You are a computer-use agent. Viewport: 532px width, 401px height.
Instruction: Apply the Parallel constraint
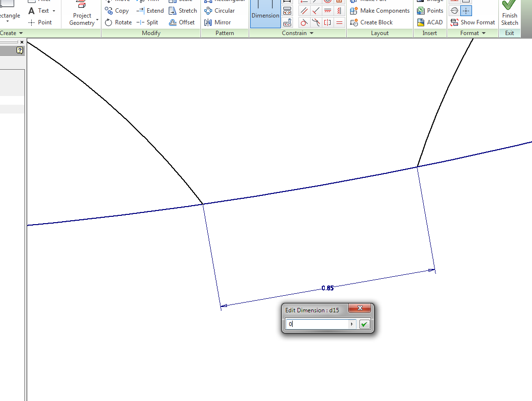click(x=304, y=10)
